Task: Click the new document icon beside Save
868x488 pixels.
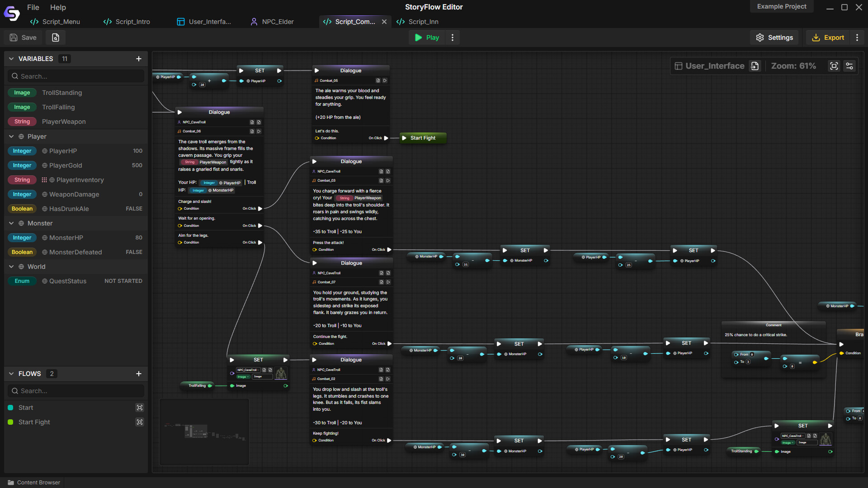Action: click(x=56, y=38)
